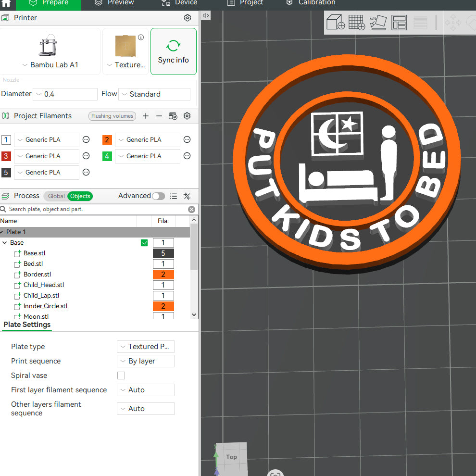
Task: Open the Print sequence dropdown
Action: [145, 361]
